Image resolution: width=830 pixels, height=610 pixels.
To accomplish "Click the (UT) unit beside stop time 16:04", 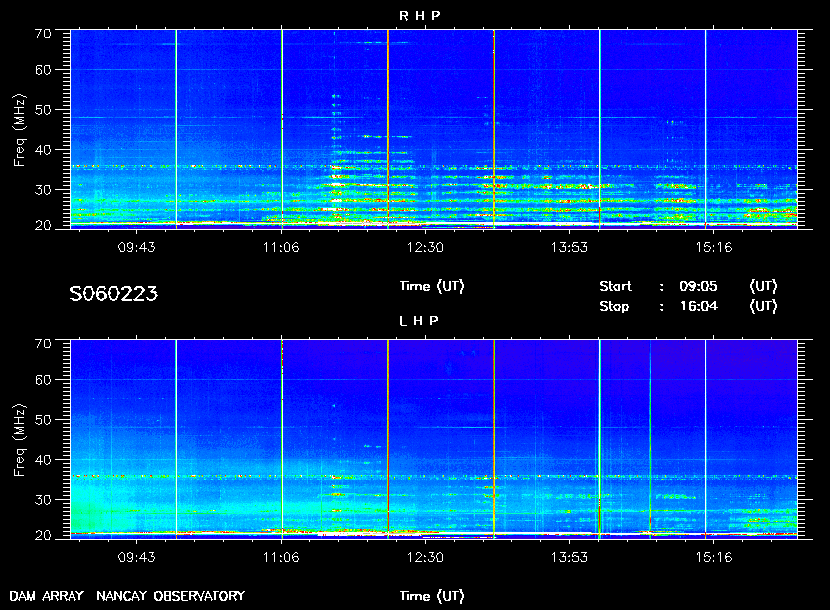I will click(763, 307).
